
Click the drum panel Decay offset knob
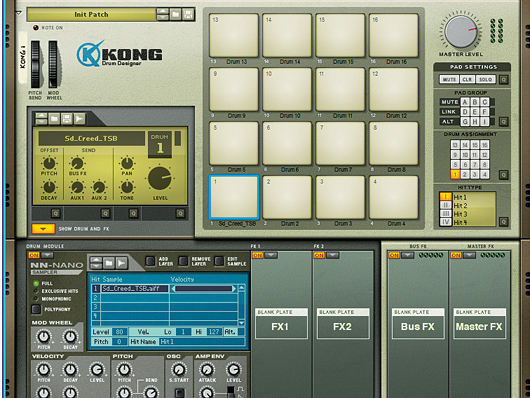click(49, 187)
